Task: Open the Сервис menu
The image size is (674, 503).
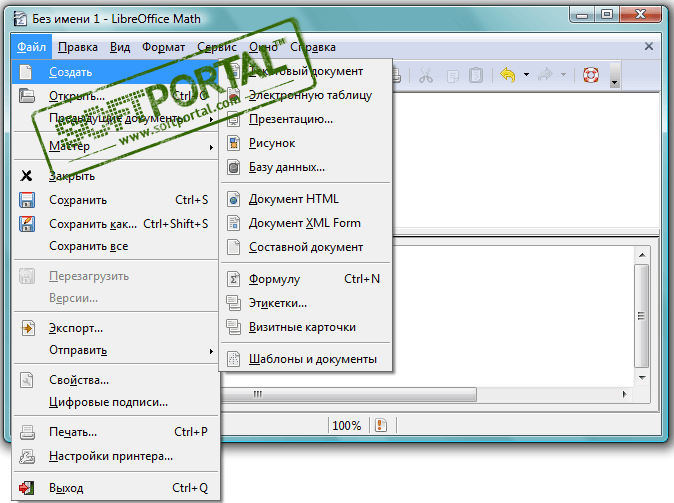Action: pyautogui.click(x=217, y=47)
